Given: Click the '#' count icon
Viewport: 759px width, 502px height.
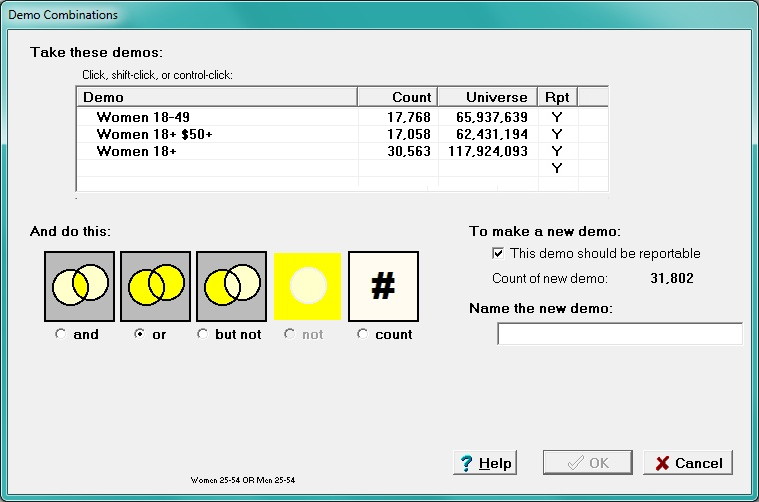Looking at the screenshot, I should [383, 286].
